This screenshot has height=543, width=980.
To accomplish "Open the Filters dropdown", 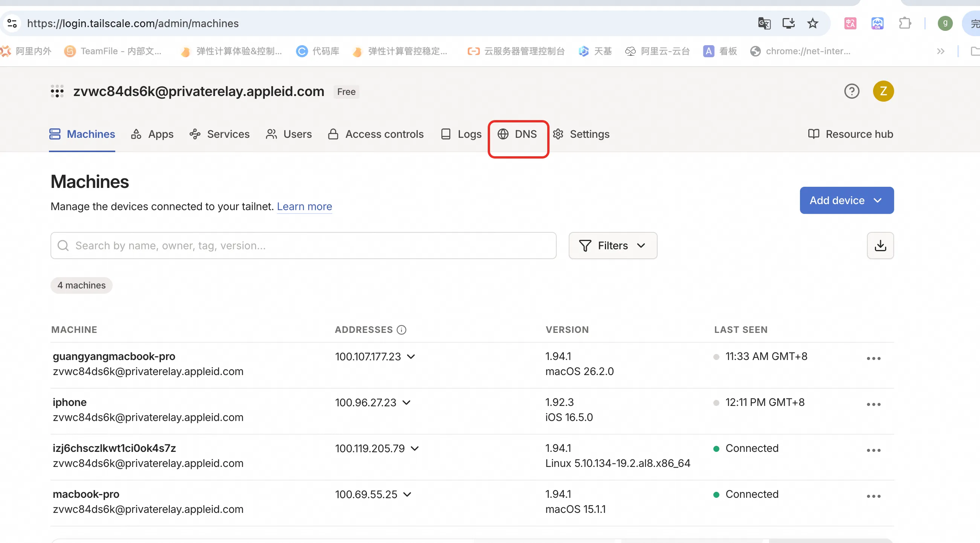I will (x=612, y=246).
